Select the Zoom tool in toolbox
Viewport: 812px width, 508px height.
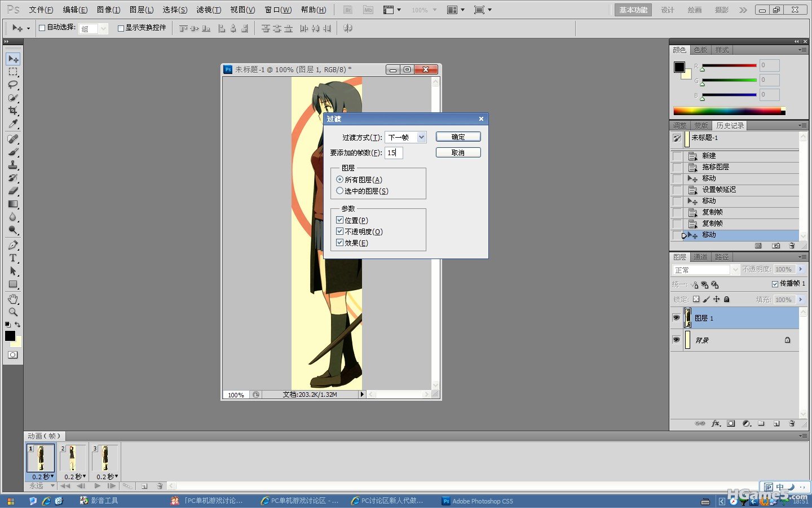pyautogui.click(x=13, y=312)
